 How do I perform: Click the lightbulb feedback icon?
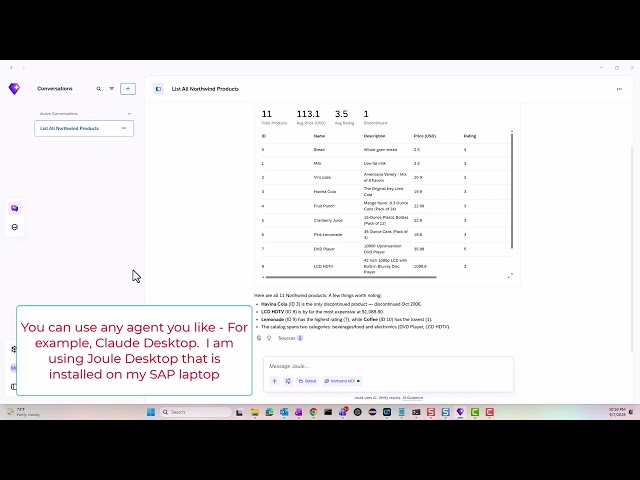(269, 338)
